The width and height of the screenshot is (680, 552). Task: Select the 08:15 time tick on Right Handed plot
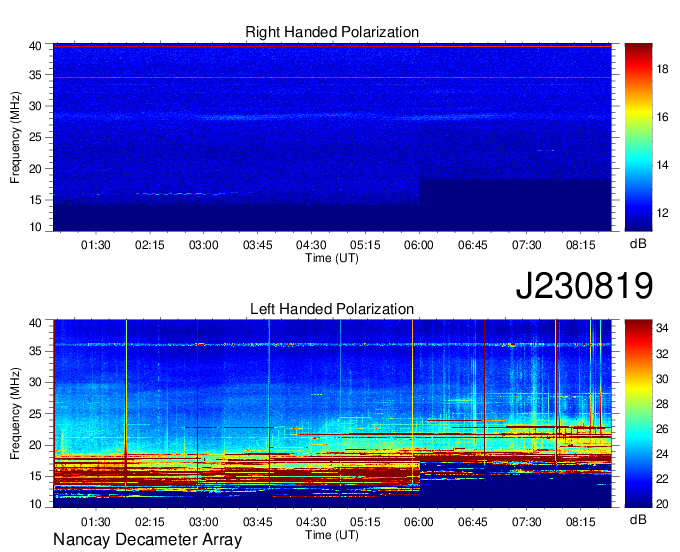click(580, 245)
